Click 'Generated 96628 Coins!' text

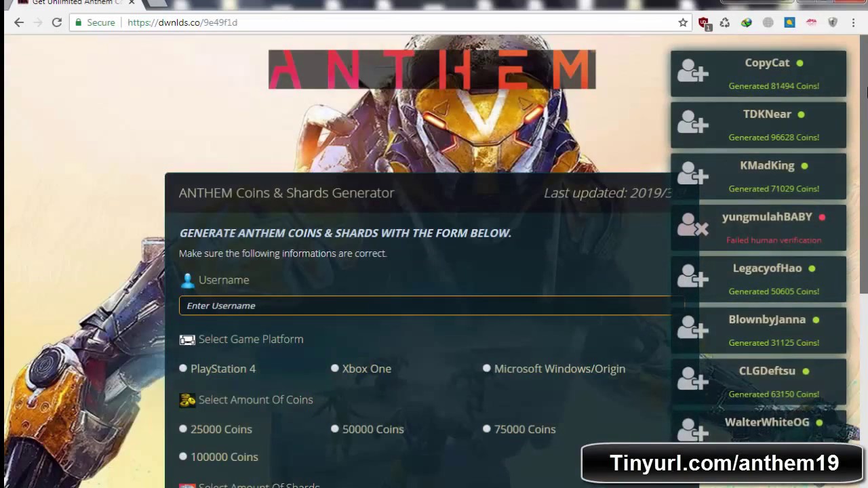[774, 138]
